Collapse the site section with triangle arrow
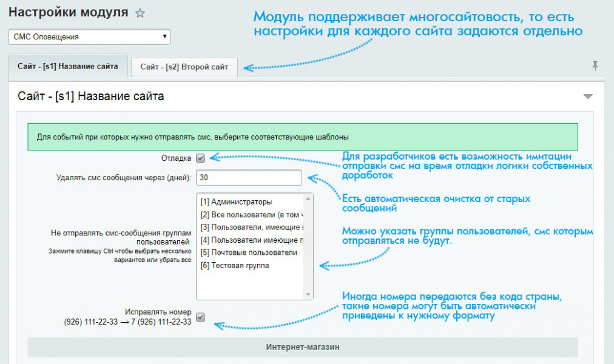Viewport: 614px width, 364px height. 588,96
